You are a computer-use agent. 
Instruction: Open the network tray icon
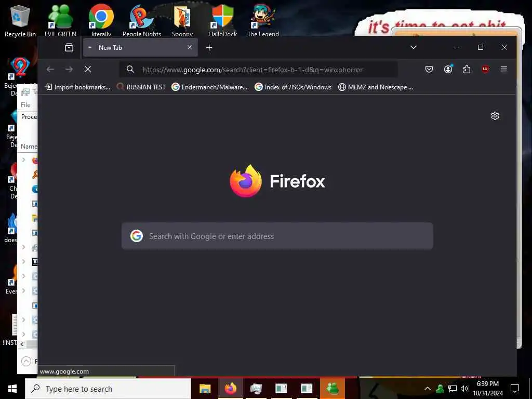click(453, 389)
